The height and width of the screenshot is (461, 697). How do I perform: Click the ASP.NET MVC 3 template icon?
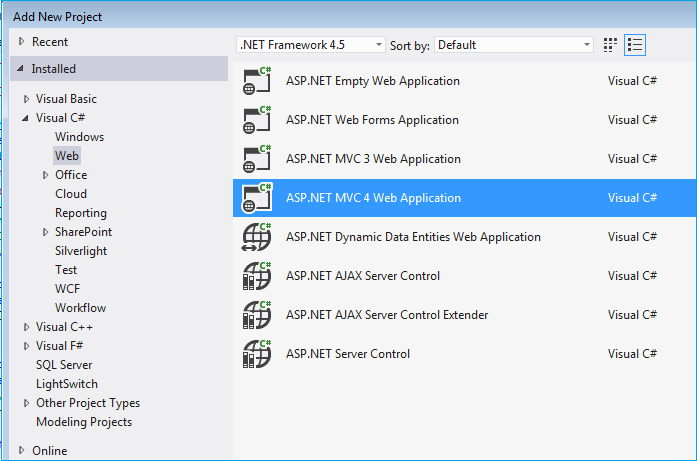pos(258,160)
